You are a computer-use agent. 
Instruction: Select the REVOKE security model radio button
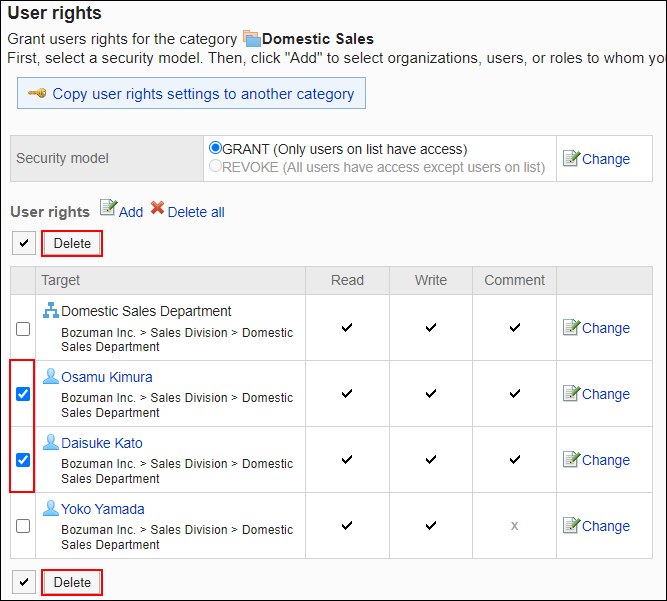215,166
